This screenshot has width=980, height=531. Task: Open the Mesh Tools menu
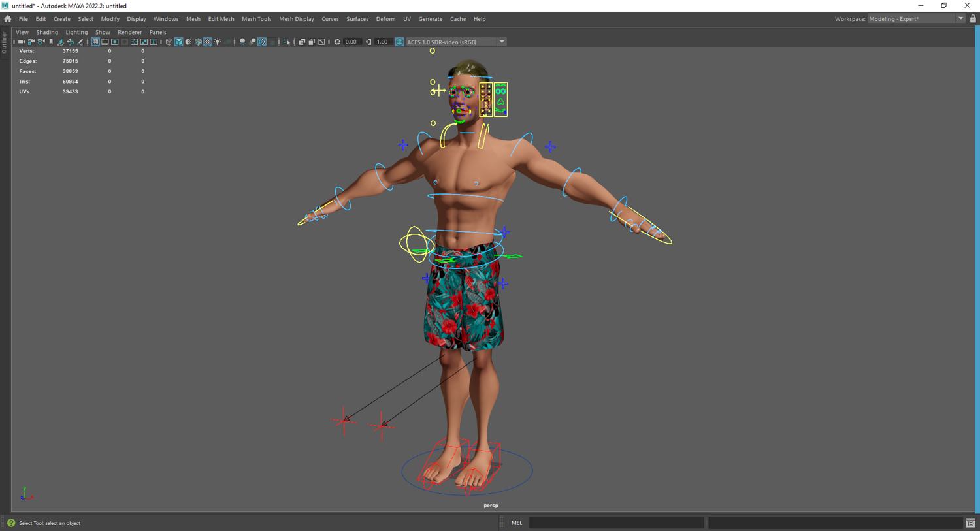256,19
